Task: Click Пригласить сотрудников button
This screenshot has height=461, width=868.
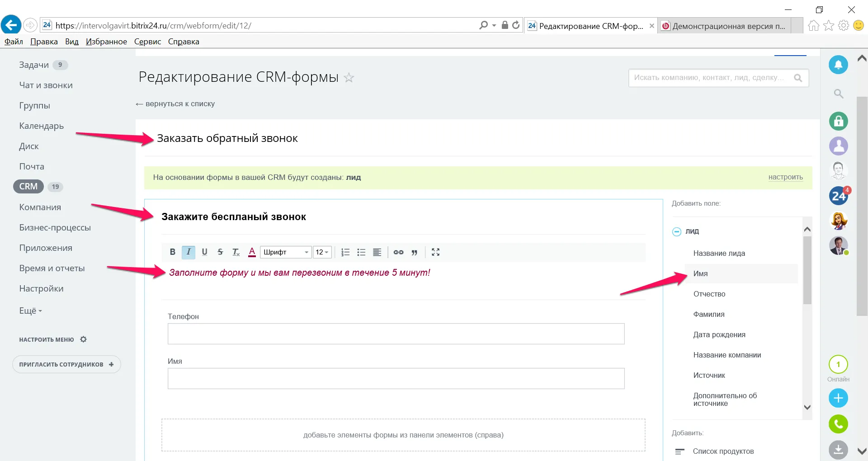Action: click(x=66, y=364)
